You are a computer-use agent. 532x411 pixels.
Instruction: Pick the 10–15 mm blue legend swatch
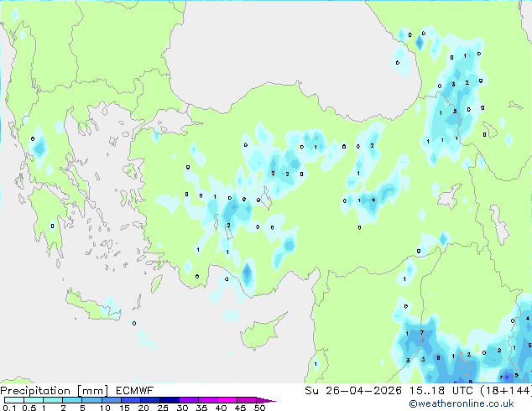tap(112, 400)
